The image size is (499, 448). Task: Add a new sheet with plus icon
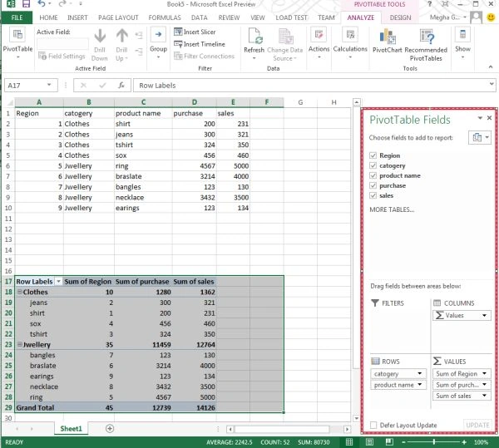110,429
